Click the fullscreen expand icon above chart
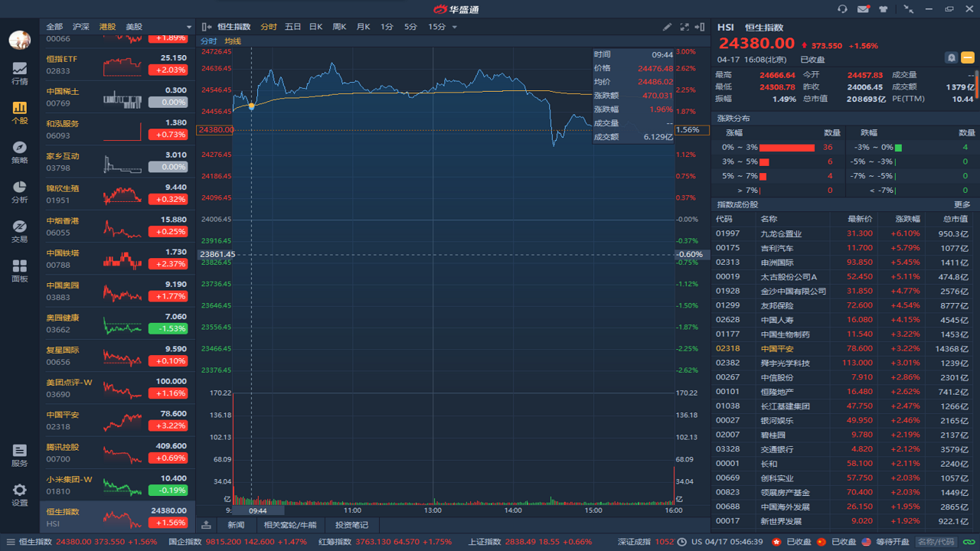The height and width of the screenshot is (551, 980). coord(684,25)
